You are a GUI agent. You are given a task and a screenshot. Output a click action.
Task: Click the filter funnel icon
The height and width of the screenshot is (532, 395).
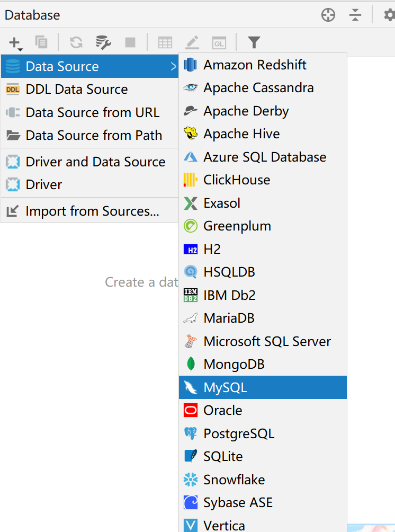(x=254, y=42)
